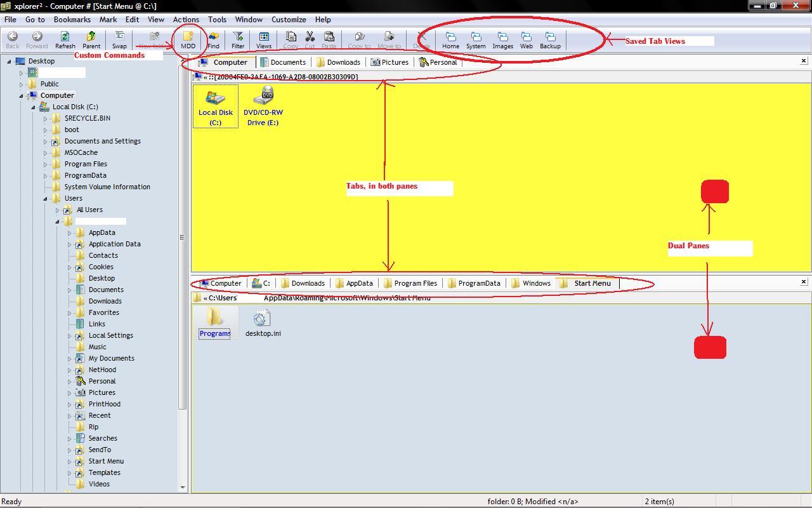The height and width of the screenshot is (508, 812).
Task: Select DVD/CD-RW Drive (E:) icon
Action: (x=263, y=106)
